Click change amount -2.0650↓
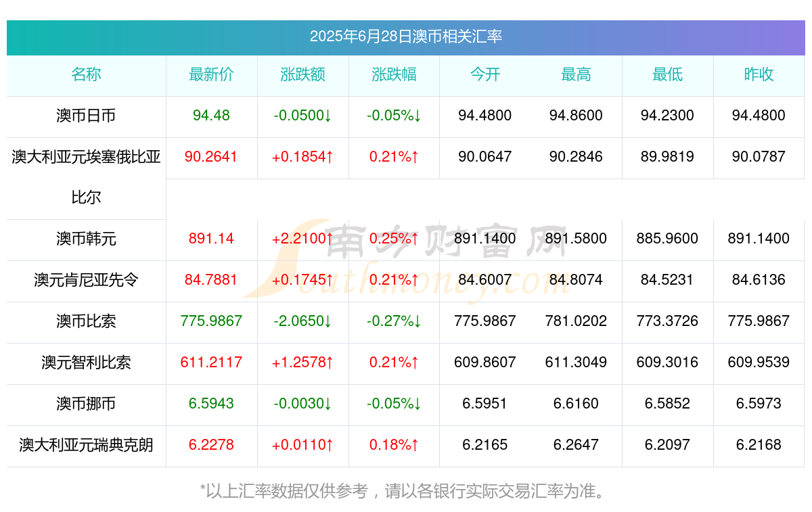This screenshot has width=812, height=512. [x=302, y=321]
